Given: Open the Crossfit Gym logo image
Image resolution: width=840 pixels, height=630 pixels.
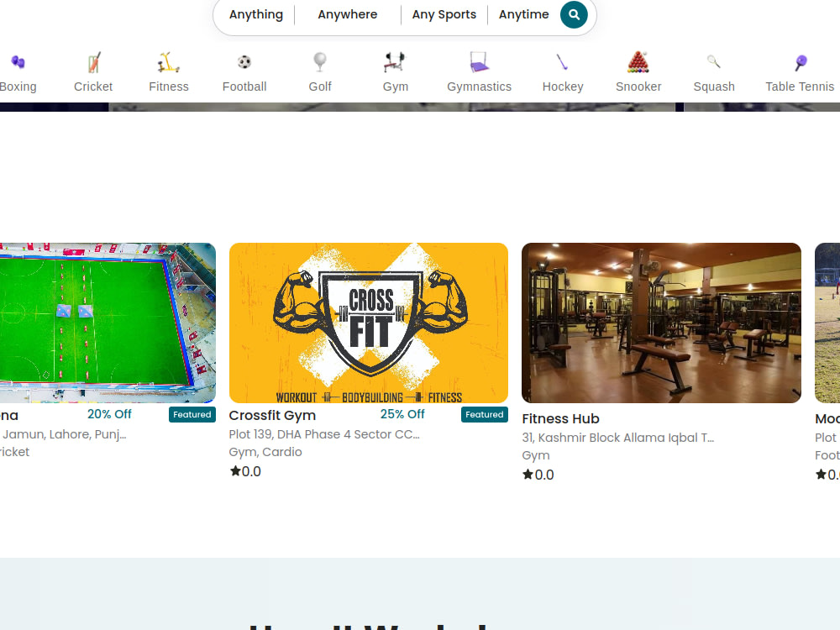Looking at the screenshot, I should point(369,323).
